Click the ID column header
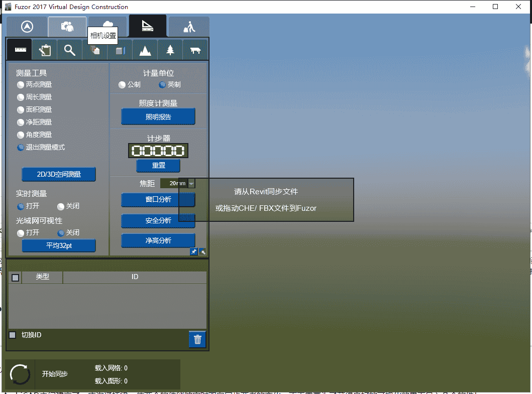Image resolution: width=532 pixels, height=394 pixels. click(x=135, y=277)
